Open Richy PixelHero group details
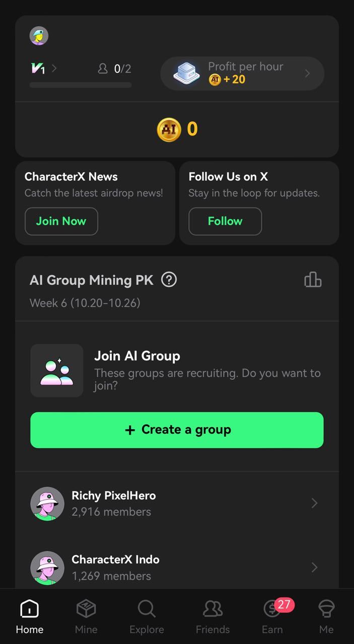Viewport: 354px width, 644px height. coord(176,503)
